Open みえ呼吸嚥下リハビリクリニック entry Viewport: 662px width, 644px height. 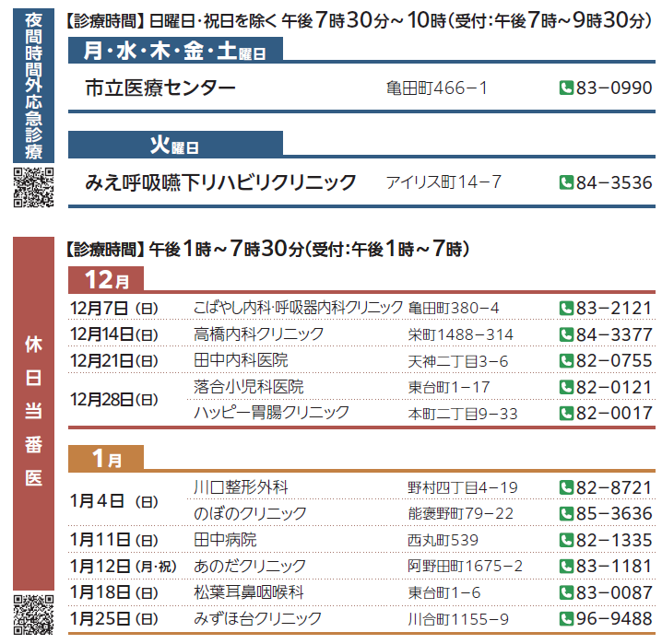point(220,182)
